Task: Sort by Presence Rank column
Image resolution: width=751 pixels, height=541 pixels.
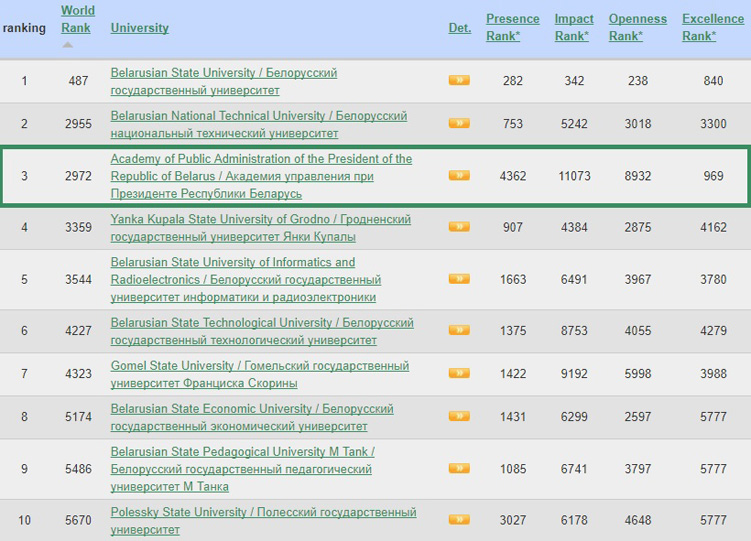Action: [512, 27]
